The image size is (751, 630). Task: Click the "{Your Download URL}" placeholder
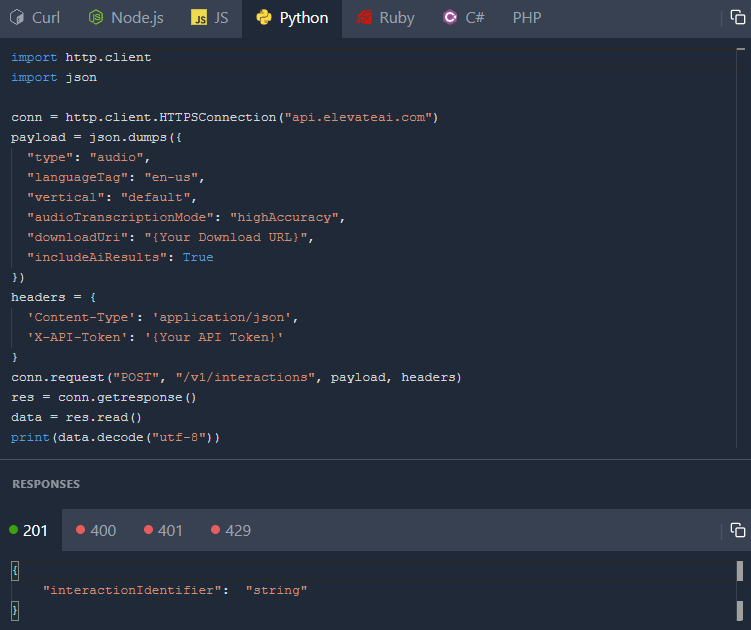226,238
